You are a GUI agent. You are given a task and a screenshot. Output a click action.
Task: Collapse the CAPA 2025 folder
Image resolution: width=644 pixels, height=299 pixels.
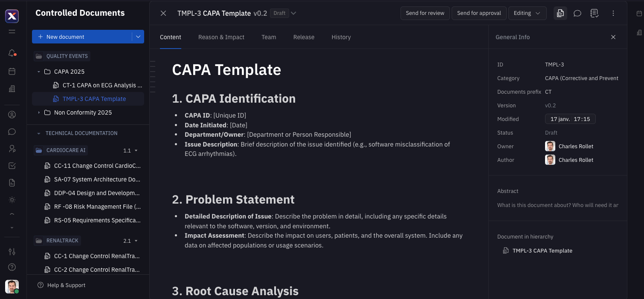point(39,72)
